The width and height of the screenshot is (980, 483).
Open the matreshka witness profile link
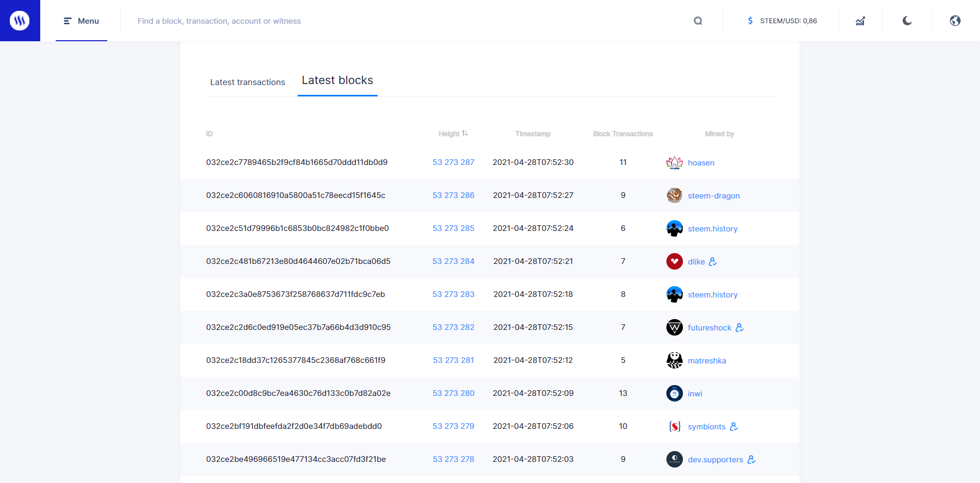click(707, 361)
